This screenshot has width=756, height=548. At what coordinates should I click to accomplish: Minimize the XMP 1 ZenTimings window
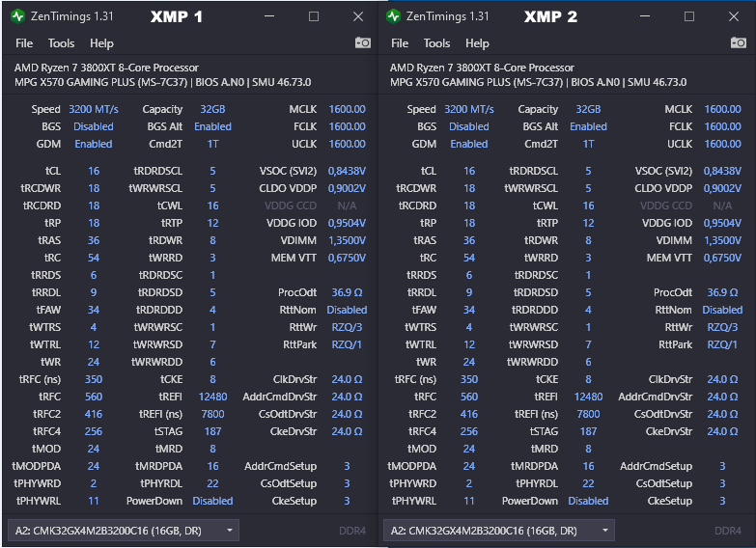[x=269, y=16]
